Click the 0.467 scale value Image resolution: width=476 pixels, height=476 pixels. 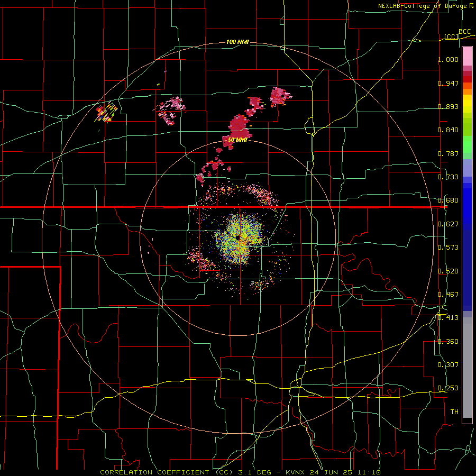pos(448,295)
